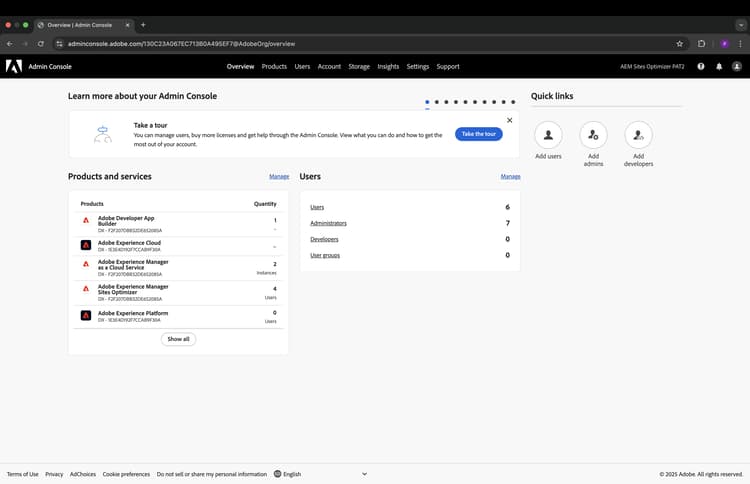Viewport: 750px width, 484px height.
Task: Open the Support nav item
Action: click(x=448, y=66)
